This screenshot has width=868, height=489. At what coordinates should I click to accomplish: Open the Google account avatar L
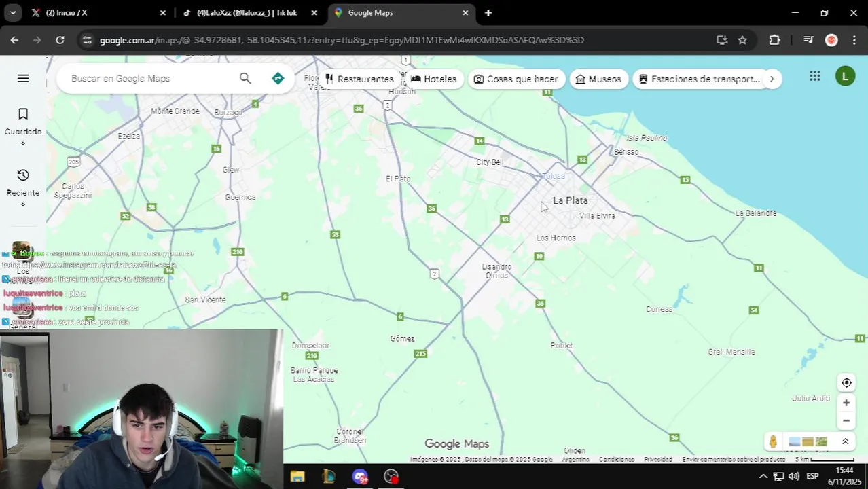click(845, 76)
